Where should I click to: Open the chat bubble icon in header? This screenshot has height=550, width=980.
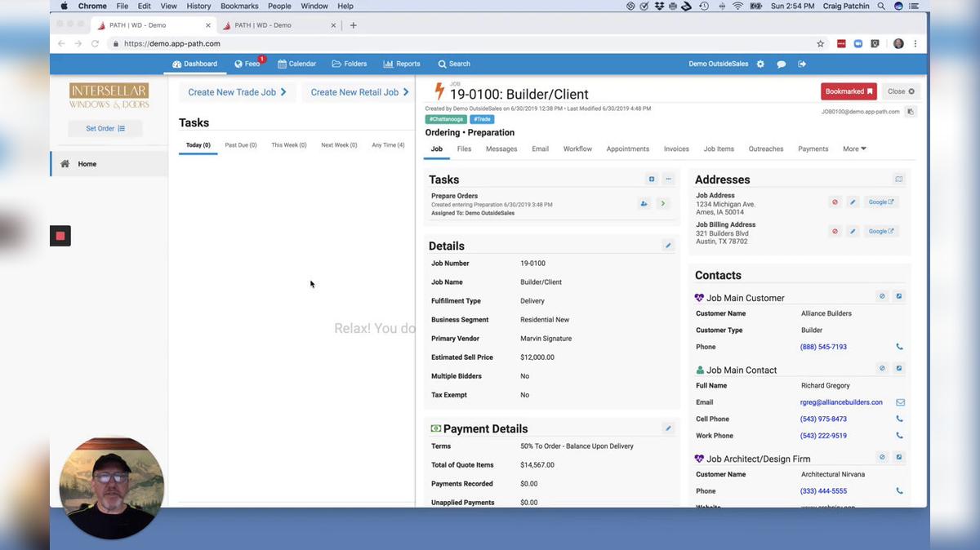(782, 64)
